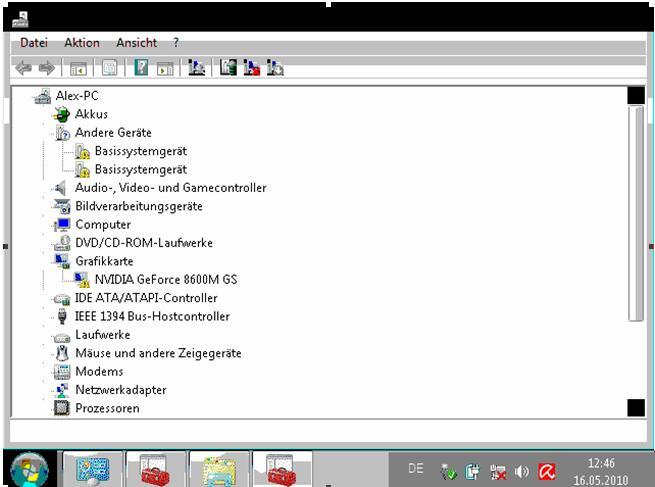Screen dimensions: 655x487
Task: Select the Bildverarbeitungsgeräte category
Action: pyautogui.click(x=139, y=206)
